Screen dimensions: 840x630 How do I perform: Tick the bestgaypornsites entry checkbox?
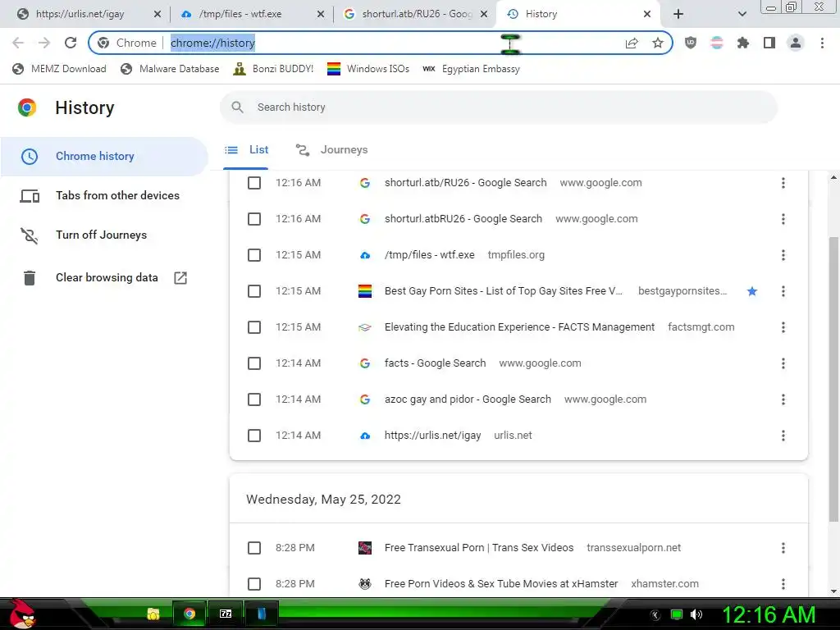pos(254,291)
